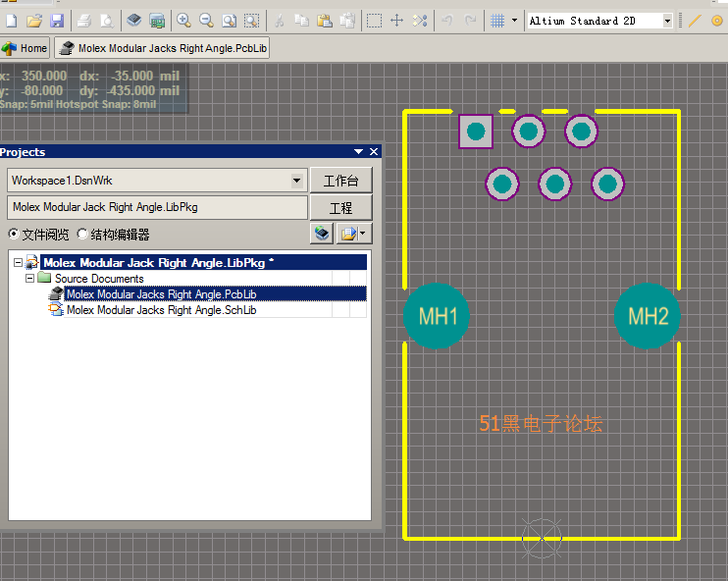Paste from clipboard in the toolbar

click(x=325, y=21)
